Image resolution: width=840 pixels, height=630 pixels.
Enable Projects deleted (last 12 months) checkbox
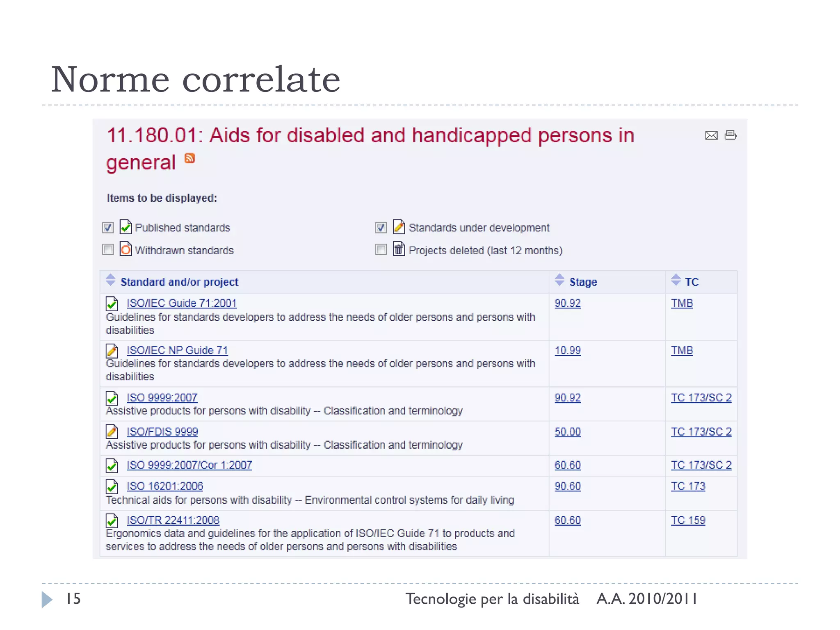point(381,249)
